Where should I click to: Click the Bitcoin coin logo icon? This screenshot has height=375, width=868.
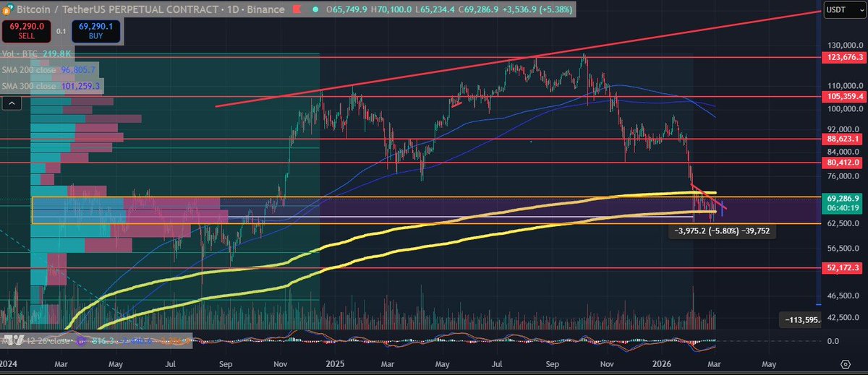tap(9, 9)
